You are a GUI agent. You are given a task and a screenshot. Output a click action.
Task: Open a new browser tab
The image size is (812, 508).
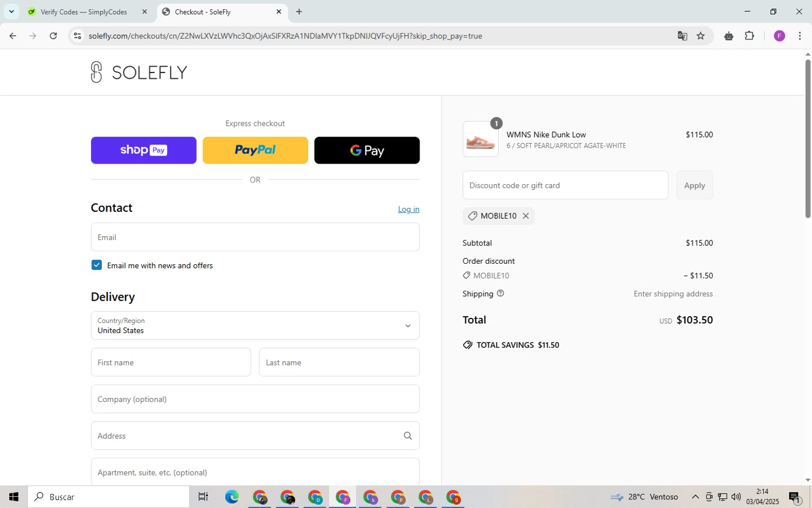299,11
